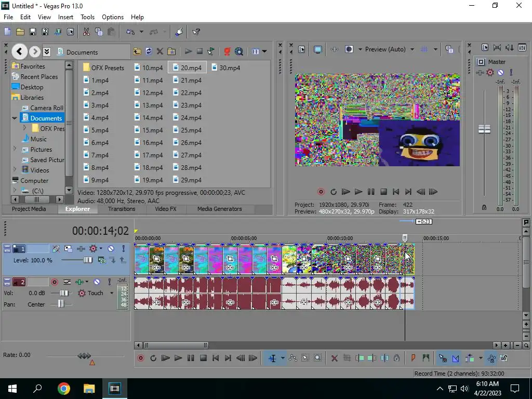
Task: Click Play in the preview window transport
Action: point(358,192)
